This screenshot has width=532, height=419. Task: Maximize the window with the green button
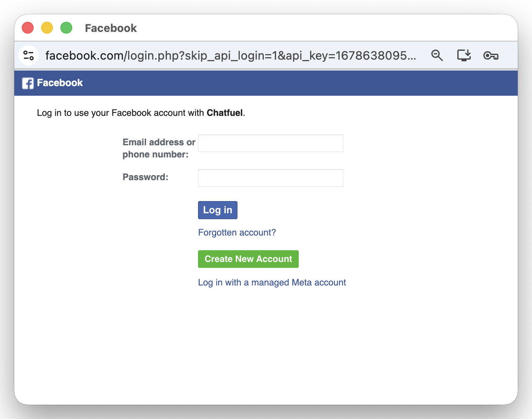point(66,28)
